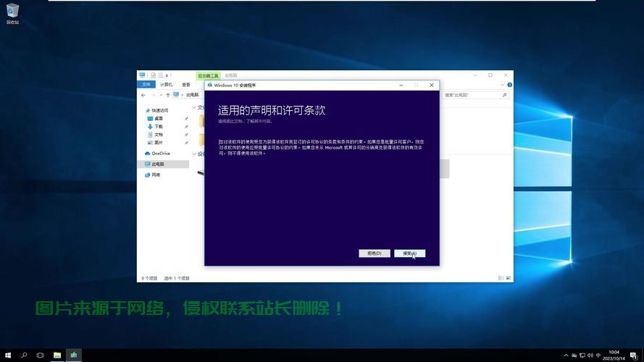Click the license terms text area

pos(321,148)
